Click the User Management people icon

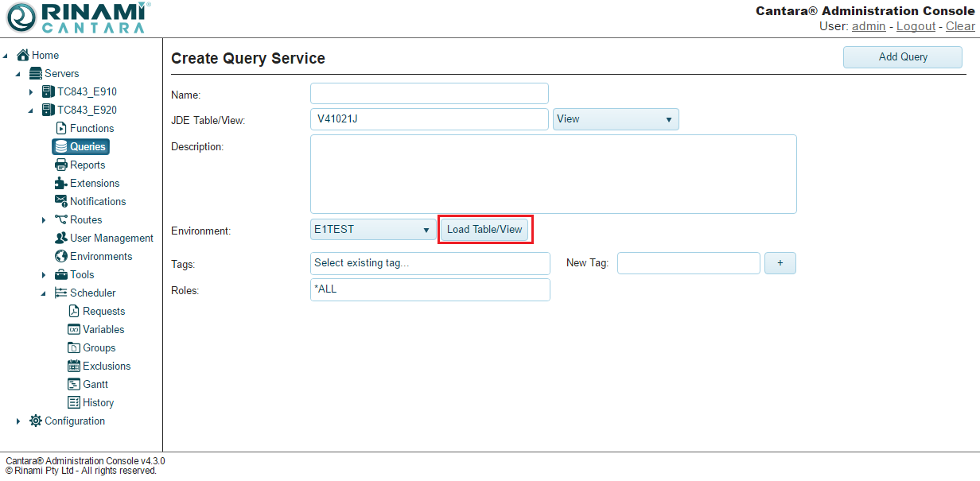pos(61,238)
